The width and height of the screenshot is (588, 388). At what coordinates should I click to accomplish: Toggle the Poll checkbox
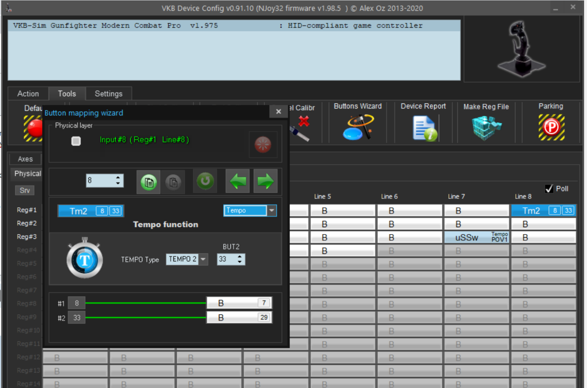click(x=549, y=189)
